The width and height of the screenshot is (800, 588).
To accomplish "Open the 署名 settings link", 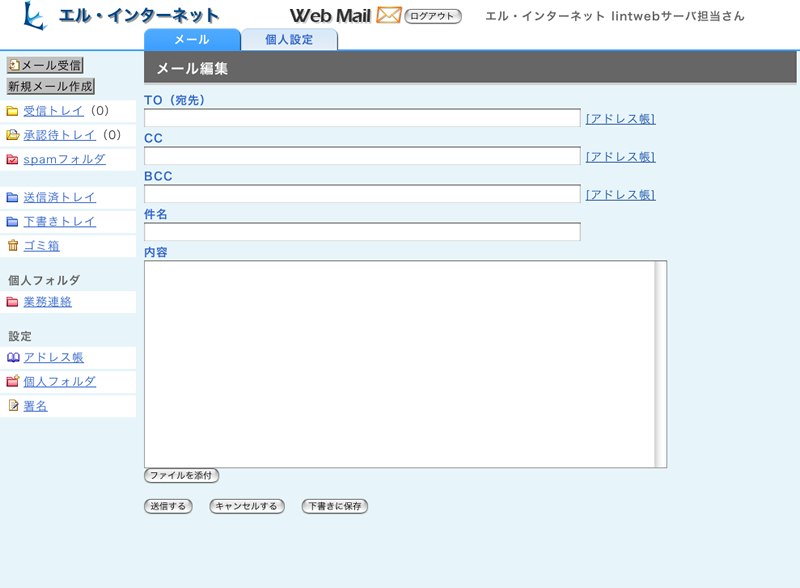I will (x=35, y=406).
